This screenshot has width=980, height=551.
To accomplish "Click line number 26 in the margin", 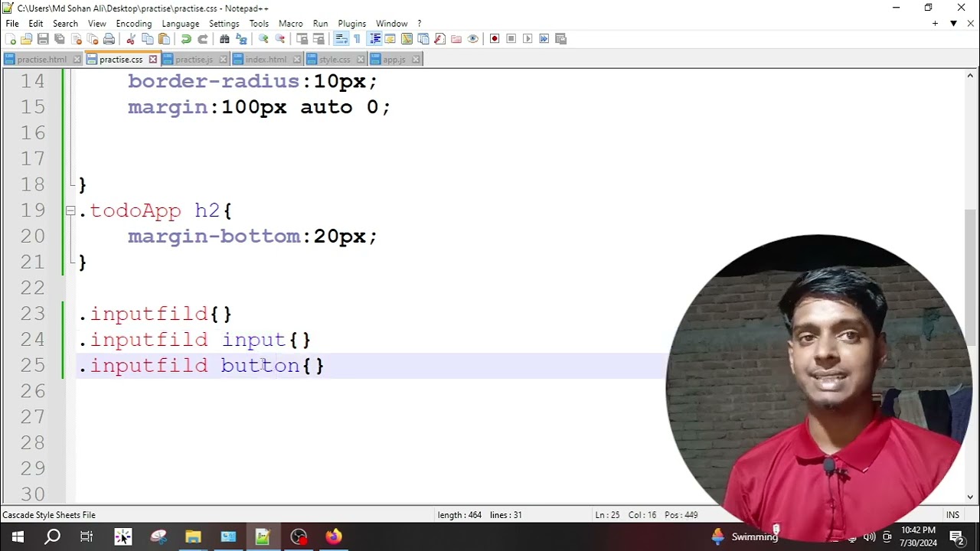I will point(33,392).
